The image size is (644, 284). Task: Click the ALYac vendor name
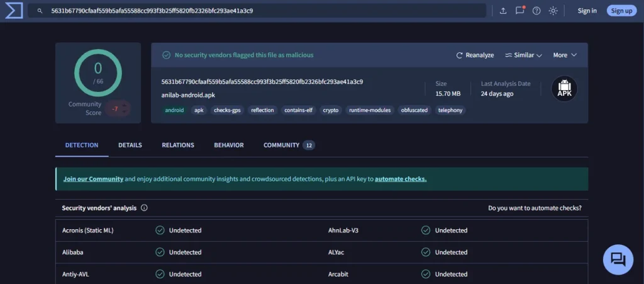[336, 253]
